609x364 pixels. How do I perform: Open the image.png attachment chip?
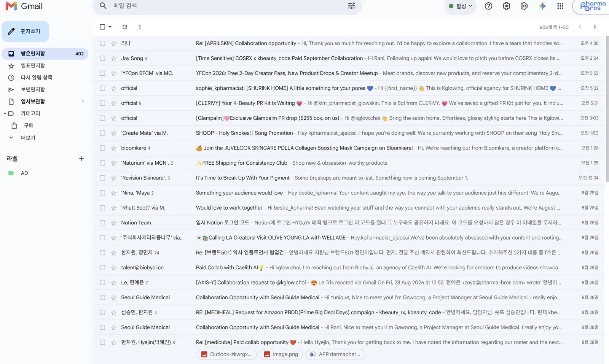(281, 354)
